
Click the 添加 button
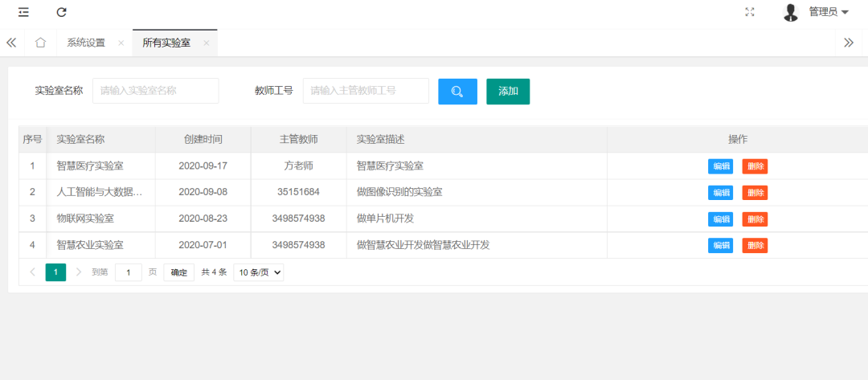508,92
